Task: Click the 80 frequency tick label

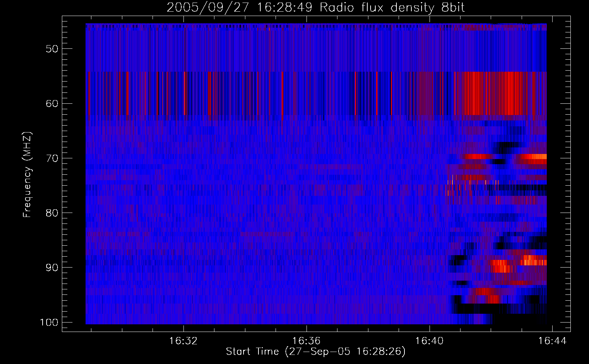Action: [x=52, y=213]
